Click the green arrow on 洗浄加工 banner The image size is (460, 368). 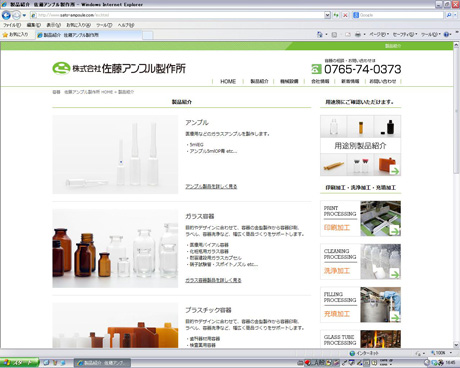[x=395, y=274]
